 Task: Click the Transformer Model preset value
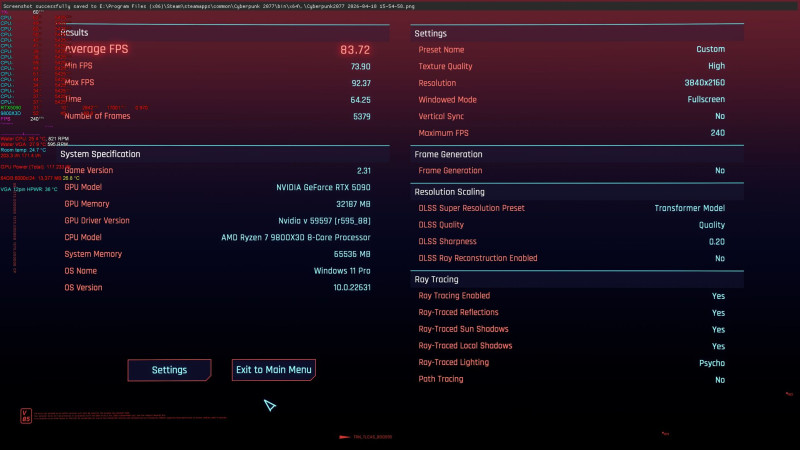[x=690, y=208]
